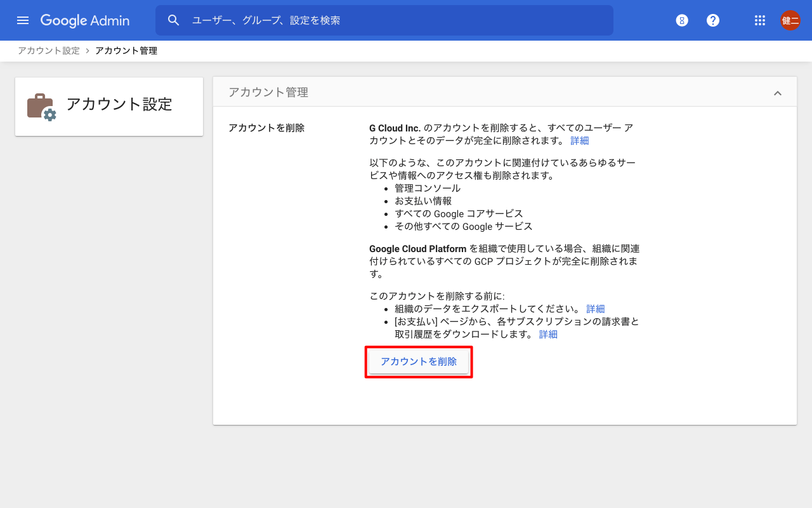This screenshot has width=812, height=508.
Task: Open the 健二 account avatar
Action: click(790, 20)
